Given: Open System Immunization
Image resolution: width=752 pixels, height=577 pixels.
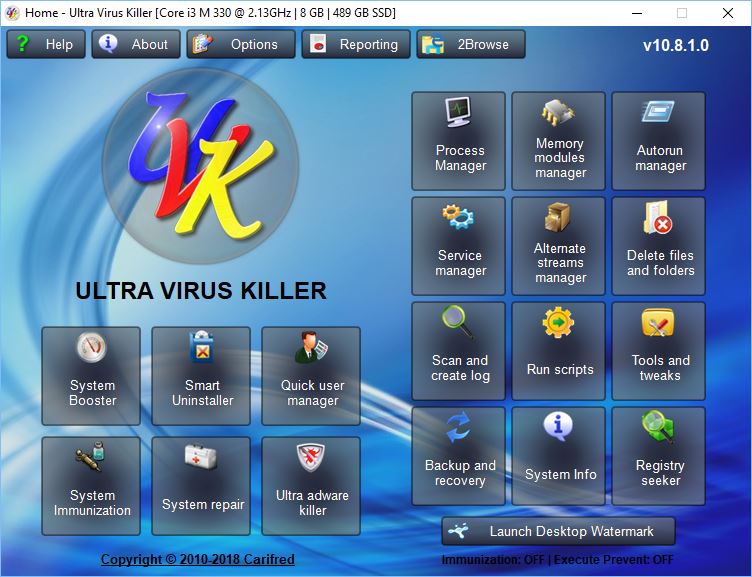Looking at the screenshot, I should pos(91,486).
